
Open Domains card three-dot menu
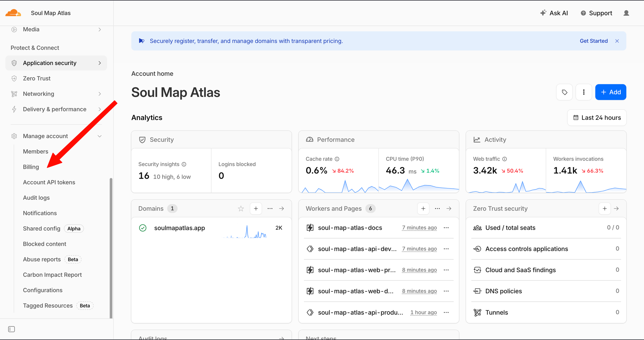tap(270, 209)
